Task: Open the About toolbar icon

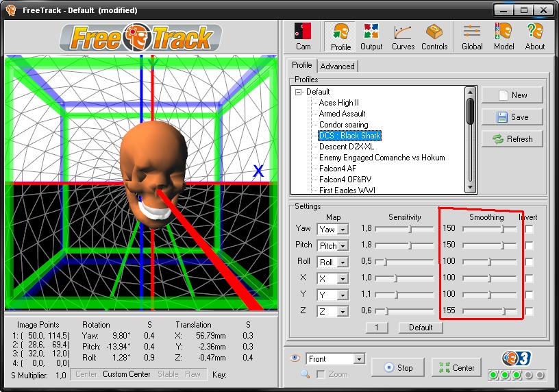Action: pyautogui.click(x=535, y=36)
